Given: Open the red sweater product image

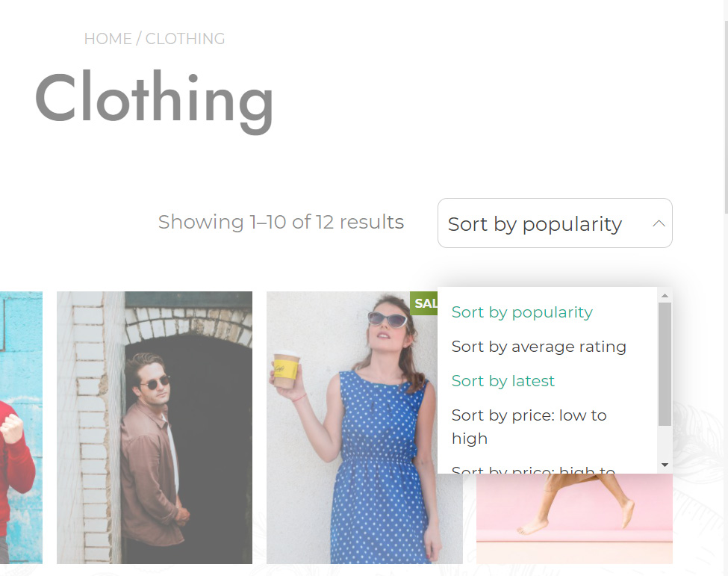Looking at the screenshot, I should click(x=21, y=427).
